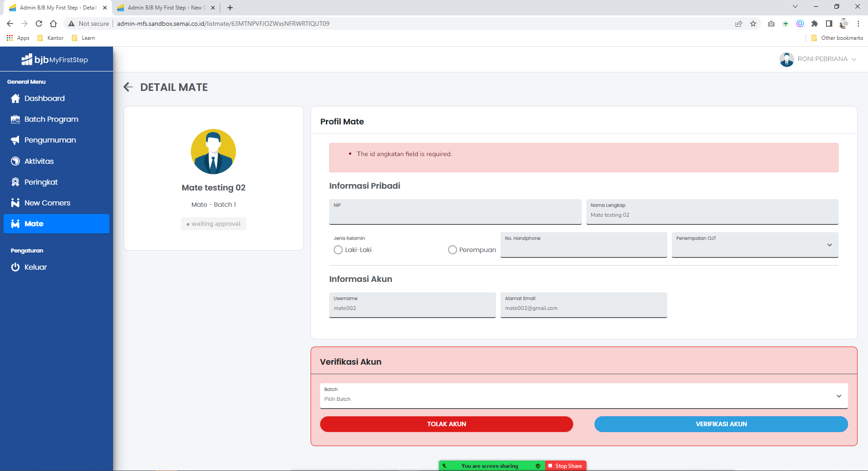Click the Verifikasi Akun heading
Screen dimensions: 868x471
pos(351,362)
